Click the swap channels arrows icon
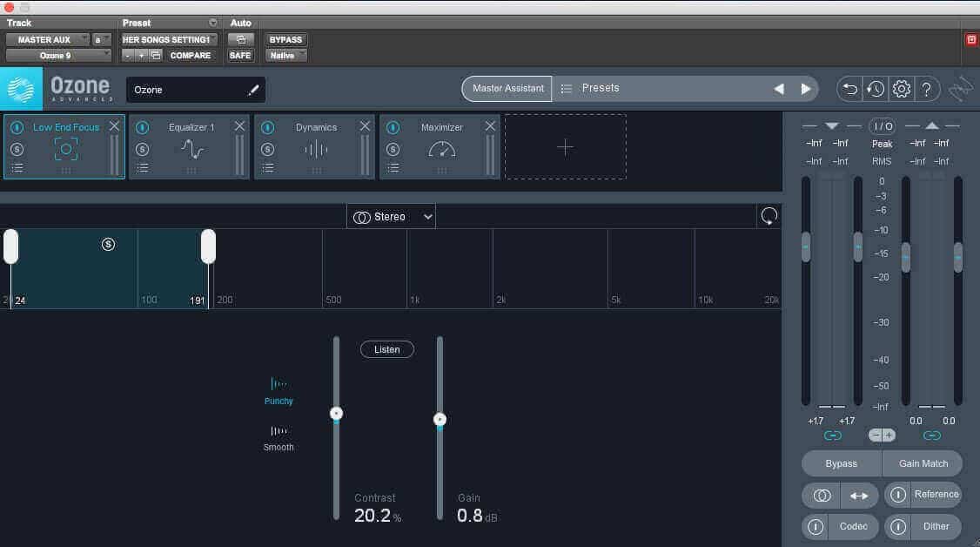 tap(859, 496)
